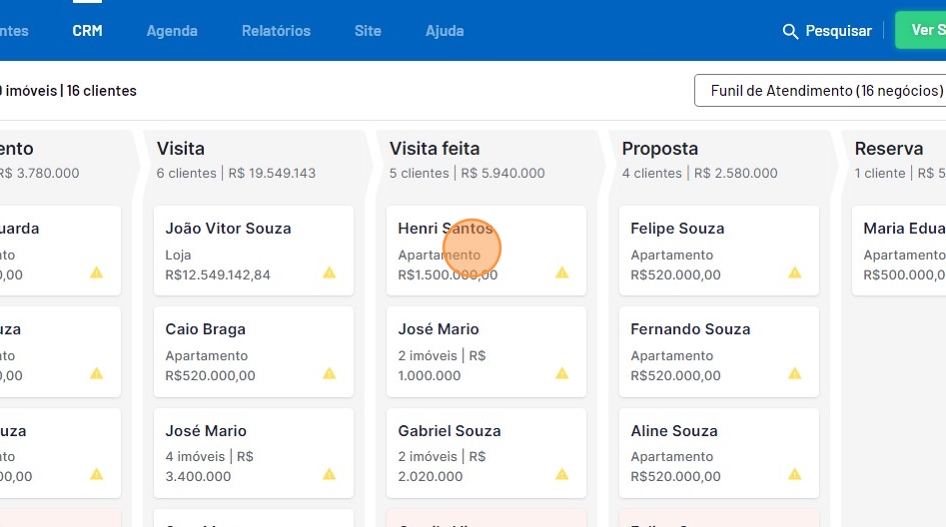946x527 pixels.
Task: Click warning icon on Gabriel Souza card
Action: 562,474
